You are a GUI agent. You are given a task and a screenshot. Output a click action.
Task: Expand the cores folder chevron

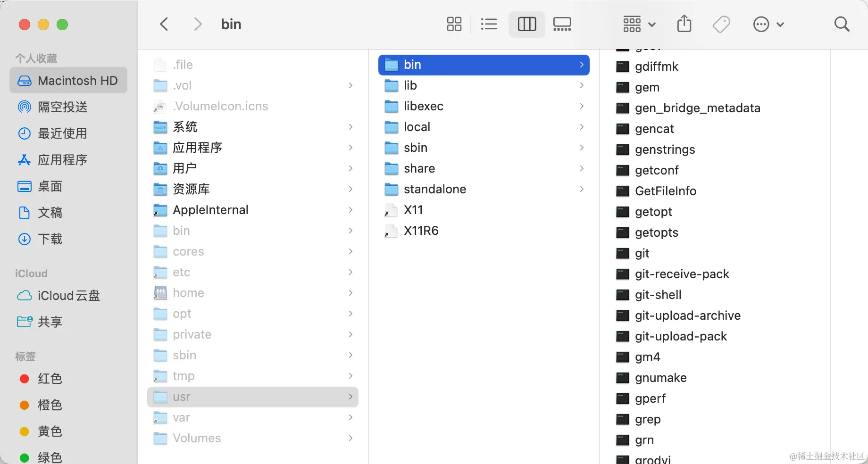pos(351,251)
